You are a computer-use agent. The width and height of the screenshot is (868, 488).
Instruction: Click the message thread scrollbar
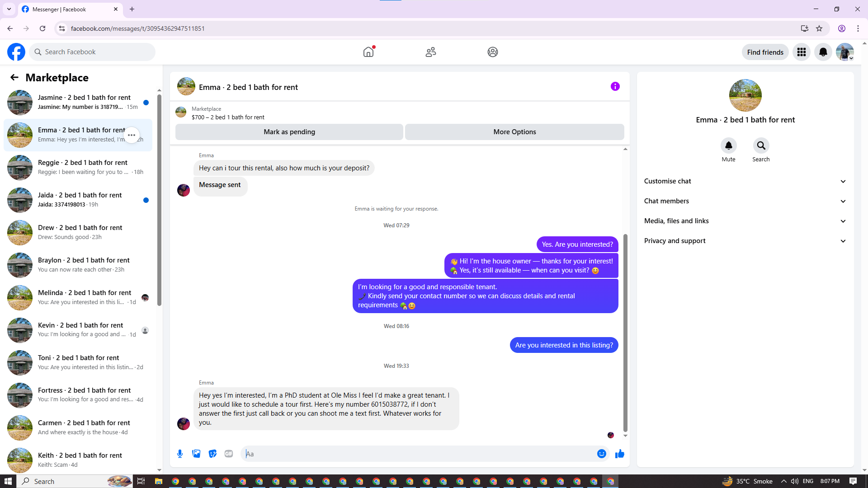[x=625, y=333]
